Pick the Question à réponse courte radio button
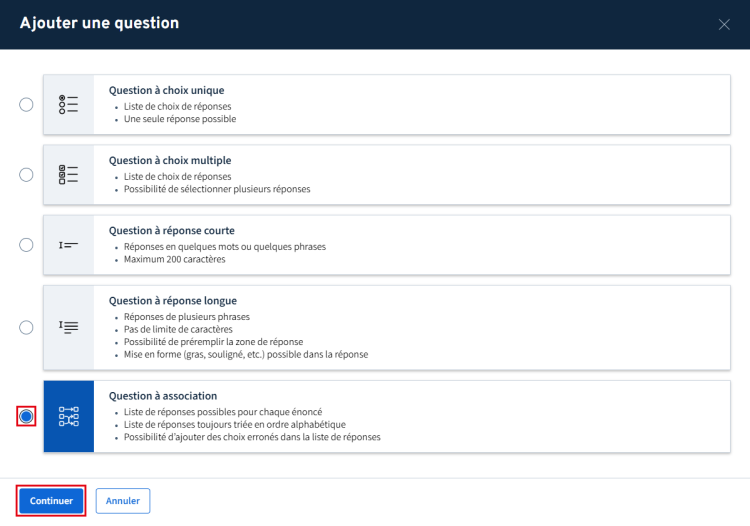This screenshot has height=526, width=750. tap(26, 245)
